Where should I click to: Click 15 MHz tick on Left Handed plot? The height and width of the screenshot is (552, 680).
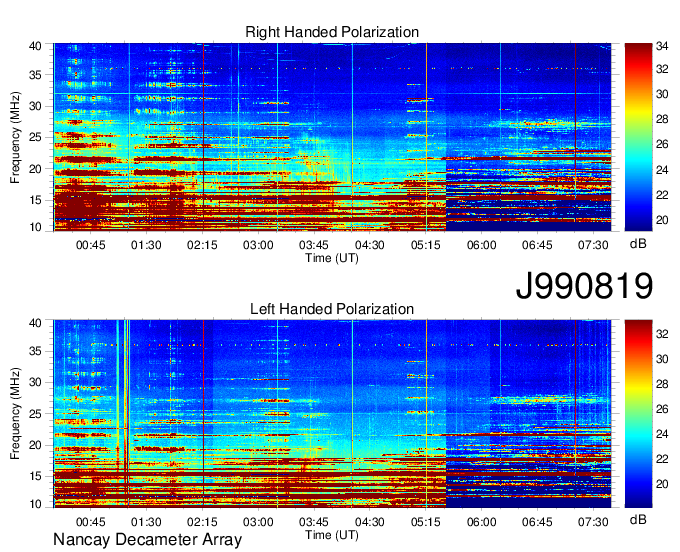click(x=36, y=477)
